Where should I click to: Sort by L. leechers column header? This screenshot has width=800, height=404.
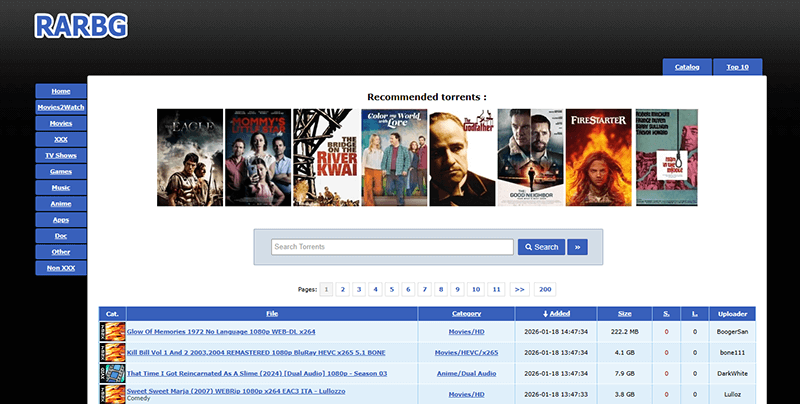coord(695,314)
